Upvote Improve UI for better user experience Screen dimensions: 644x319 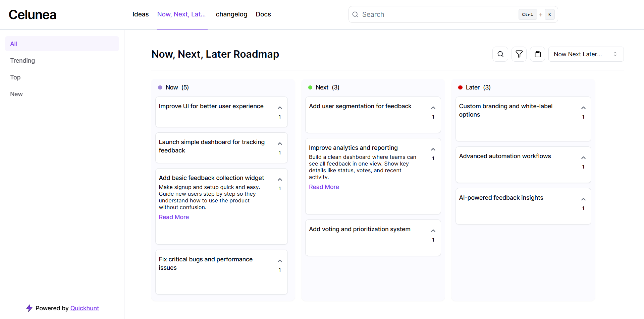[x=280, y=108]
